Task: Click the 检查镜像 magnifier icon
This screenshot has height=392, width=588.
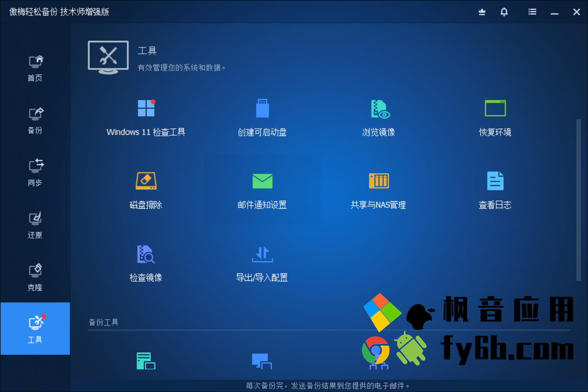Action: (146, 254)
